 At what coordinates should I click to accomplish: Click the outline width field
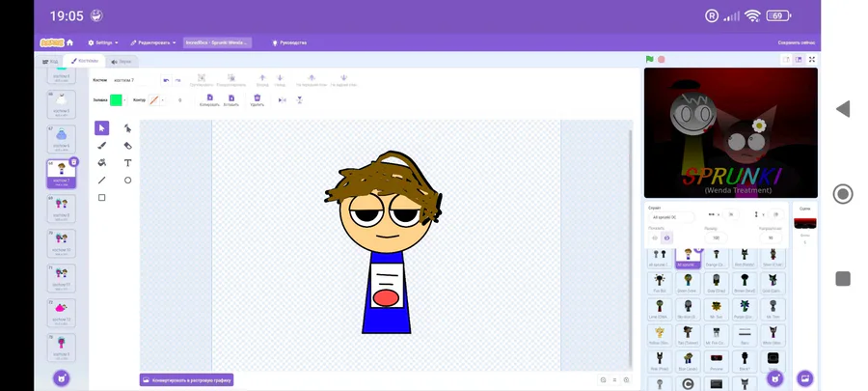179,100
